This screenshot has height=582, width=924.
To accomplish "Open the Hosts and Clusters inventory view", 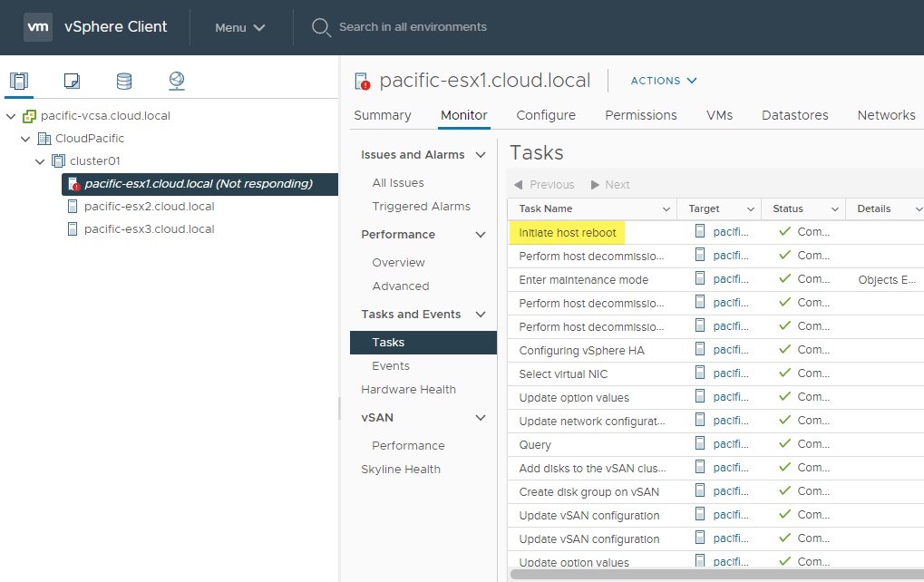I will click(19, 81).
